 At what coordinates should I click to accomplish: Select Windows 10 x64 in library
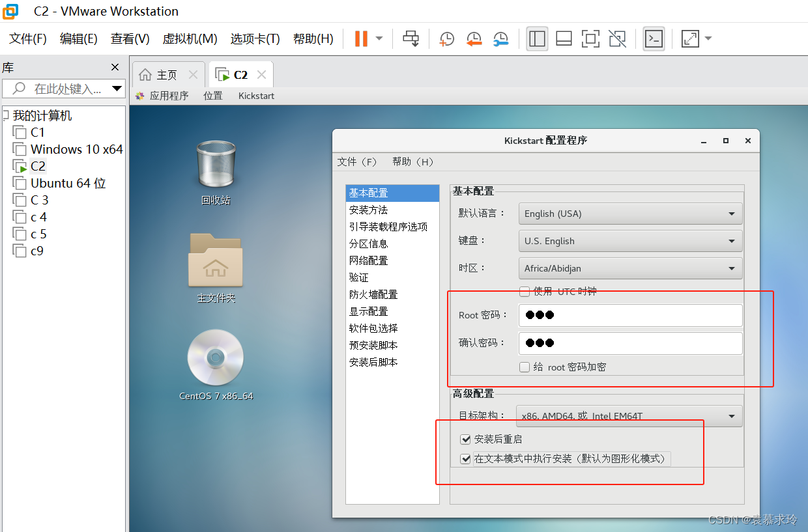click(x=77, y=149)
